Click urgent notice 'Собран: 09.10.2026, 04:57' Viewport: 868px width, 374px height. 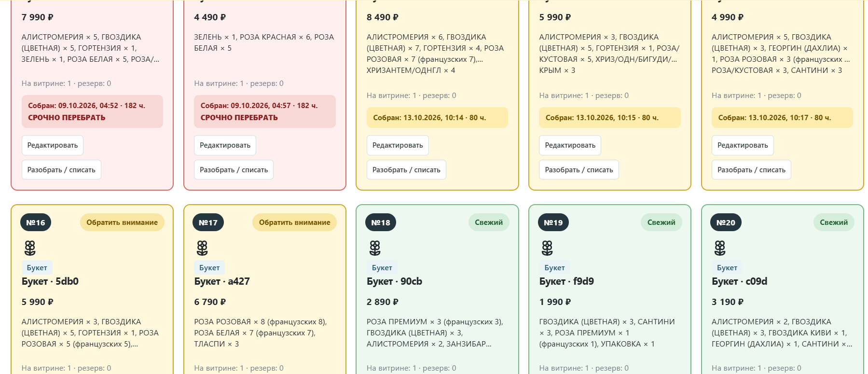pyautogui.click(x=265, y=111)
